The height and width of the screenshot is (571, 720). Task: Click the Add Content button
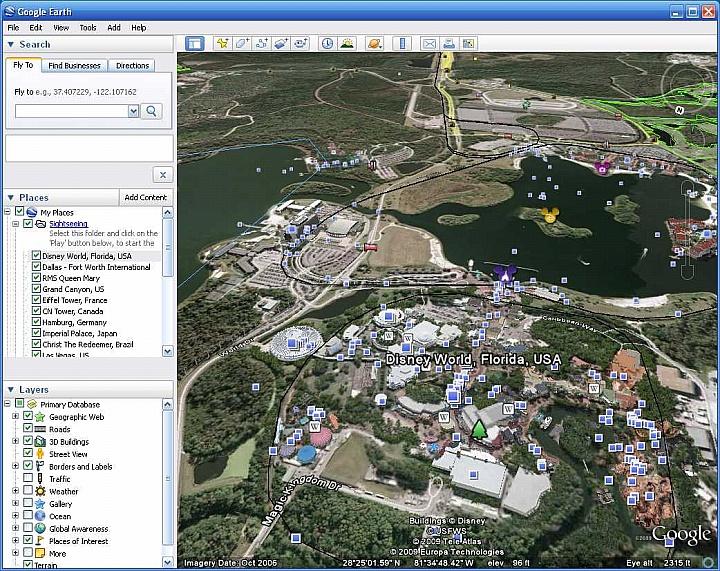tap(146, 197)
